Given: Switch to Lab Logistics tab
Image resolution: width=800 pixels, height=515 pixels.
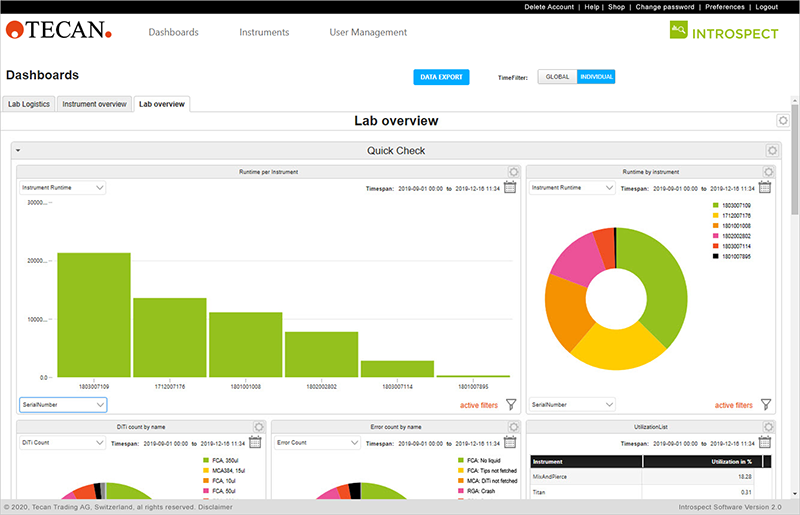Looking at the screenshot, I should tap(29, 104).
